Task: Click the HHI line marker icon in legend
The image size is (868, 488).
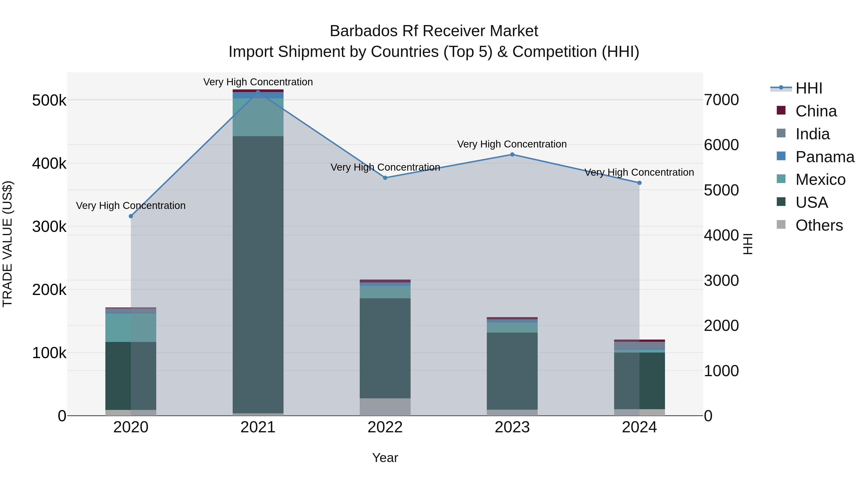Action: point(781,87)
